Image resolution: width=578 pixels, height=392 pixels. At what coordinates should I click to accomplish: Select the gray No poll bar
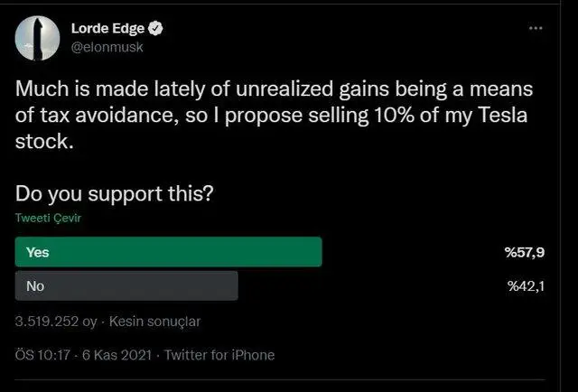pos(126,285)
